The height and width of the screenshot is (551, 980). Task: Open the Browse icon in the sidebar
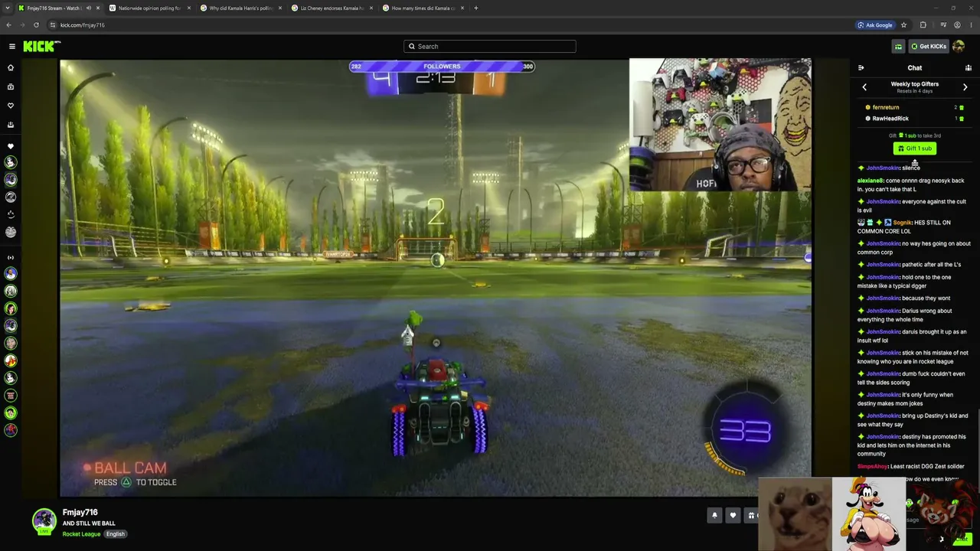coord(11,86)
